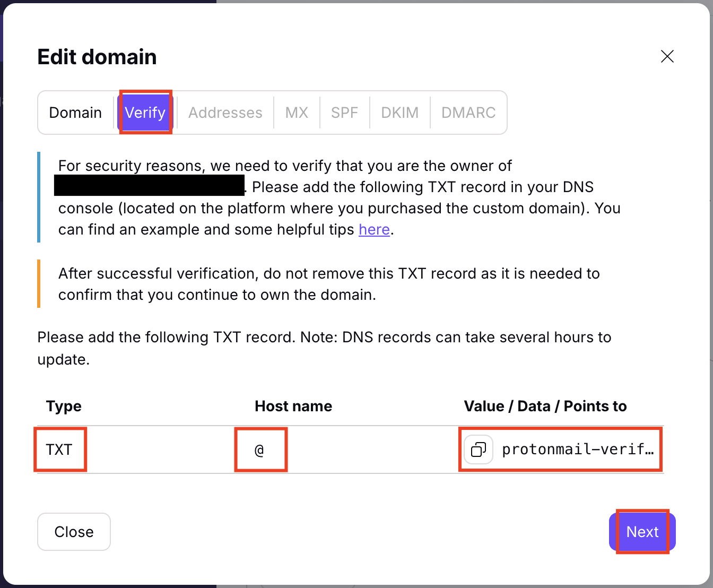Open the helpful tips 'here' link
The width and height of the screenshot is (713, 588).
coord(374,229)
